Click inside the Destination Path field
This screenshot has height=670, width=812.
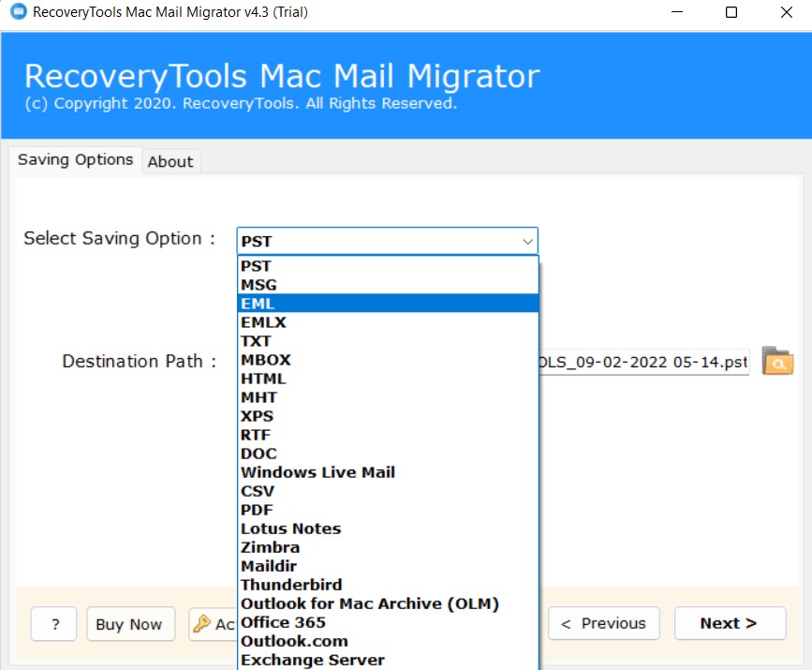click(643, 362)
